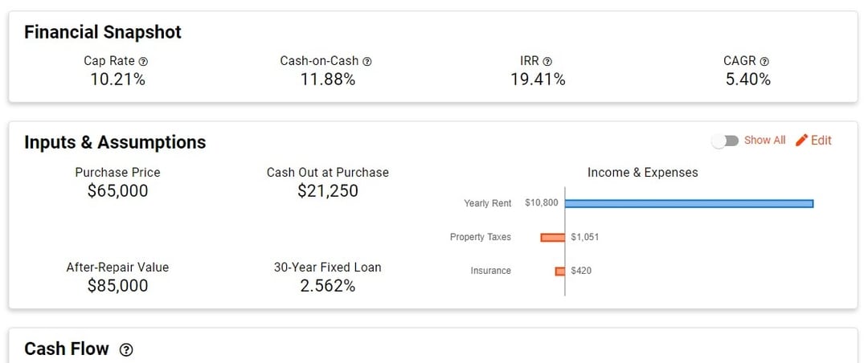
Task: Select the blue Yearly Rent bar
Action: click(x=690, y=204)
